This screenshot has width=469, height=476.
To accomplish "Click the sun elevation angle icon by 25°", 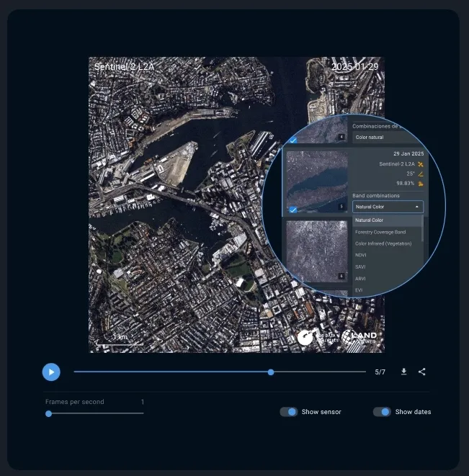I will coord(420,174).
